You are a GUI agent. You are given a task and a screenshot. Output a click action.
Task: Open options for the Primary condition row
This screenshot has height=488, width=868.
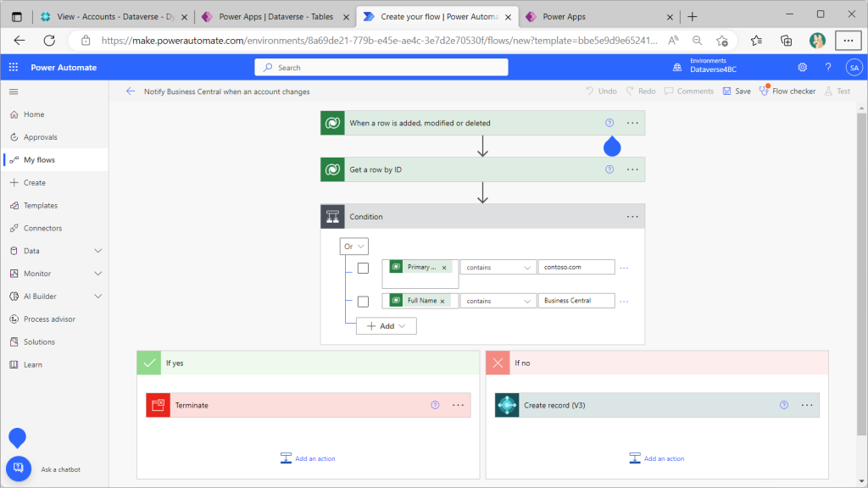(x=624, y=268)
